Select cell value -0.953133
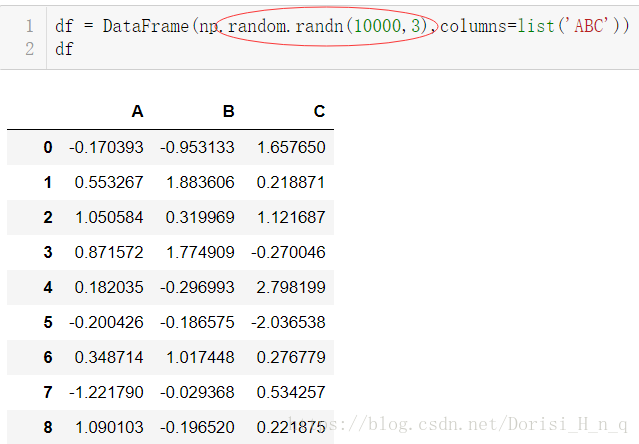639x444 pixels. click(197, 147)
